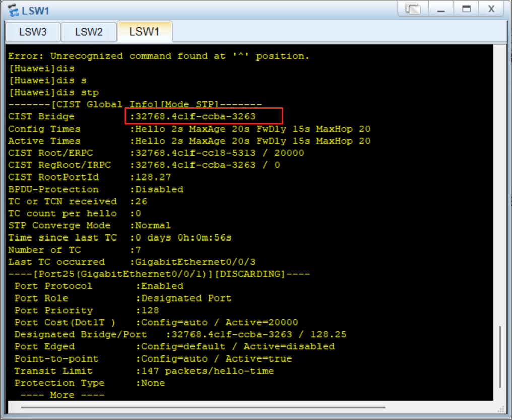Click the '---- More ----' prompt
This screenshot has width=512, height=420.
[x=62, y=394]
